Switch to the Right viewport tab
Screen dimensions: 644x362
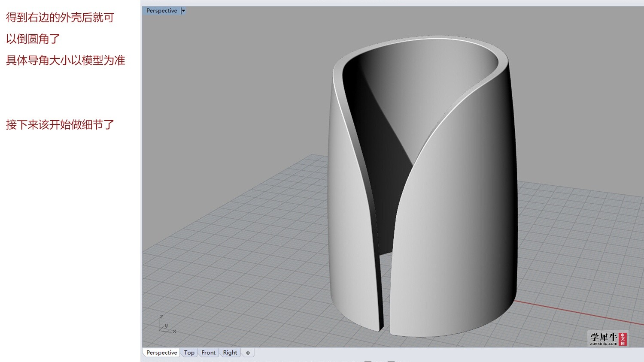[x=230, y=353]
